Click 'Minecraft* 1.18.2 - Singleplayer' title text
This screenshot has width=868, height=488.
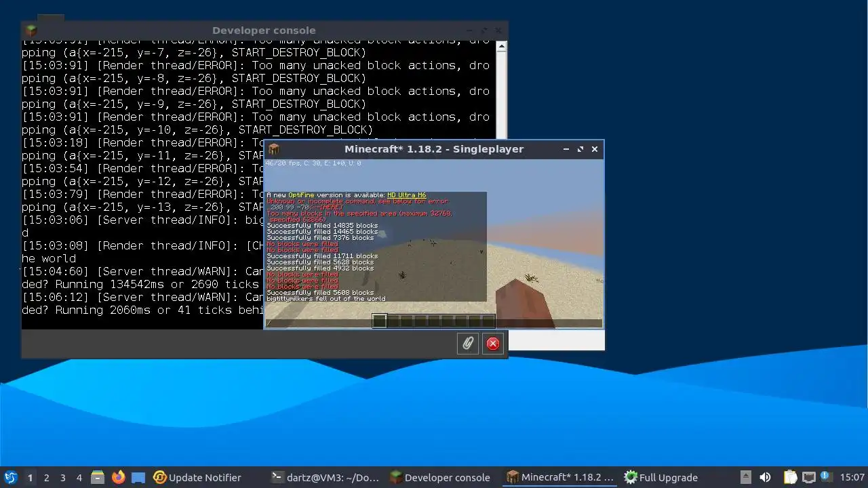point(434,149)
